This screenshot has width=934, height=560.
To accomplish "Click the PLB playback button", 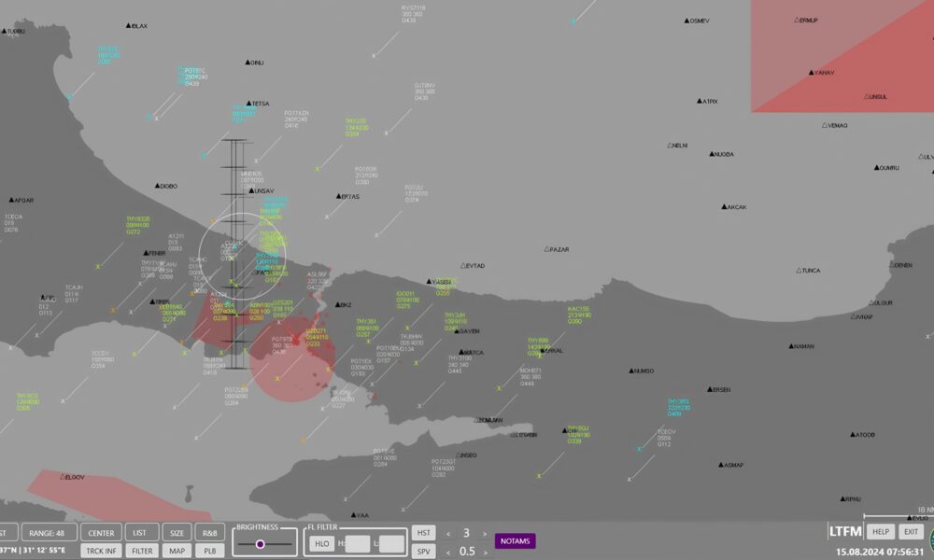I will (208, 551).
